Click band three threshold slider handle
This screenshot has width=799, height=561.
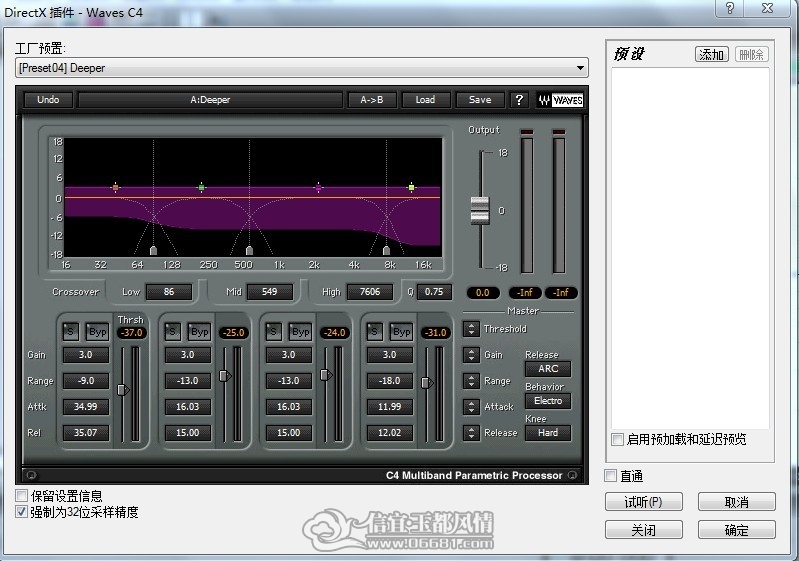tap(326, 375)
